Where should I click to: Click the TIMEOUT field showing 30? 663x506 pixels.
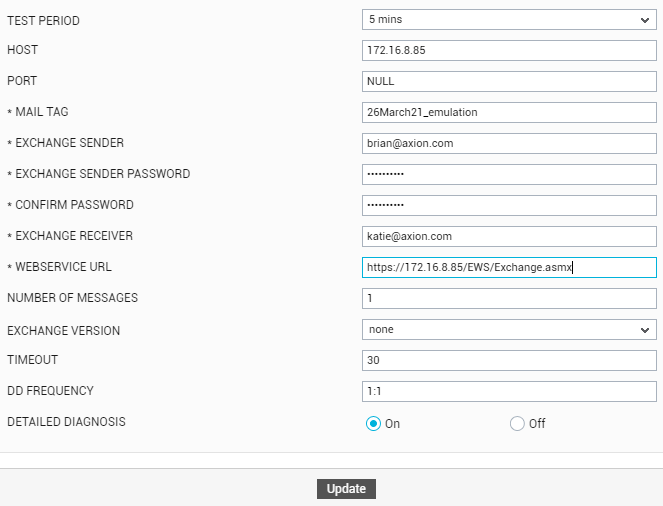(509, 361)
